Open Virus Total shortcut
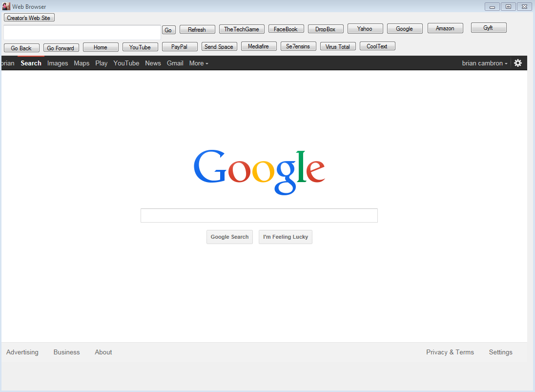The width and height of the screenshot is (535, 392). (x=338, y=47)
